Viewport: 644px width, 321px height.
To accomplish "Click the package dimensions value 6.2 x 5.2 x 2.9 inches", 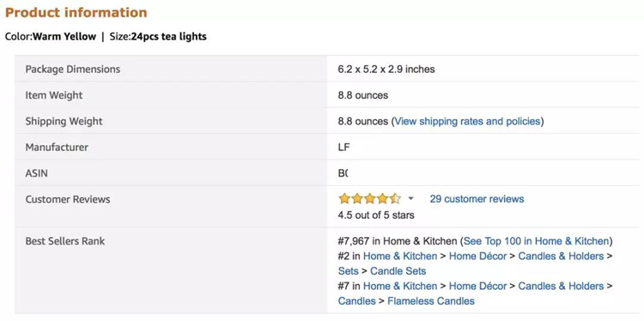I will pyautogui.click(x=386, y=70).
